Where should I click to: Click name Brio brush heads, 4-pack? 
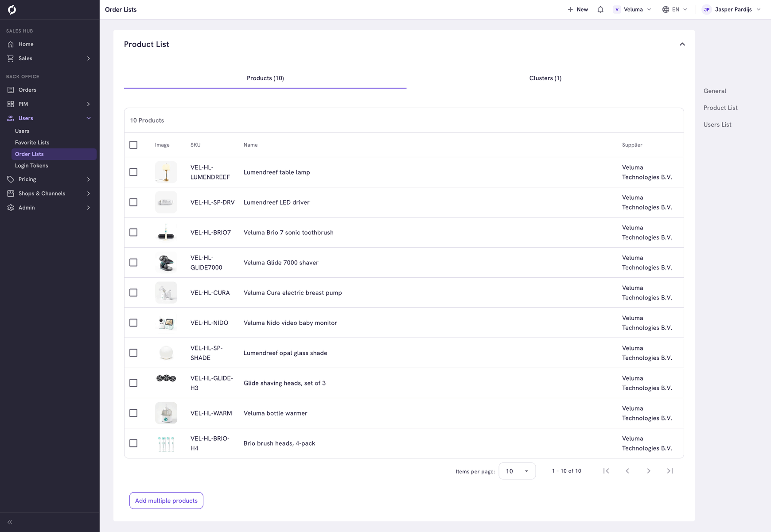pyautogui.click(x=279, y=443)
